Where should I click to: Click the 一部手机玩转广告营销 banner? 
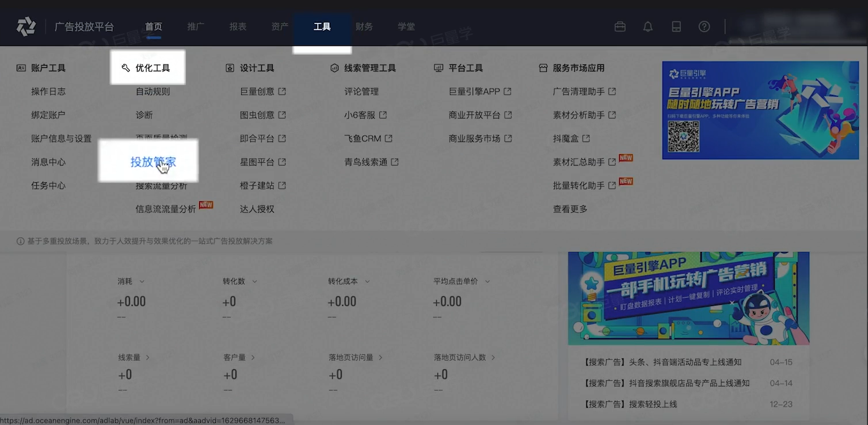point(688,298)
